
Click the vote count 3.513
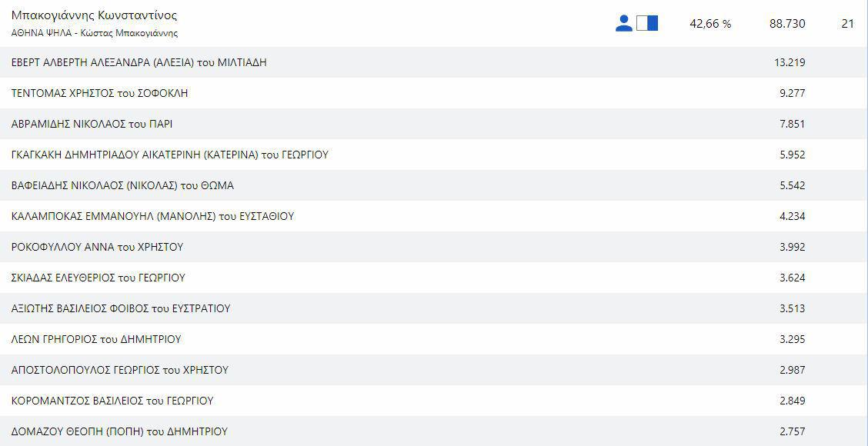click(792, 308)
